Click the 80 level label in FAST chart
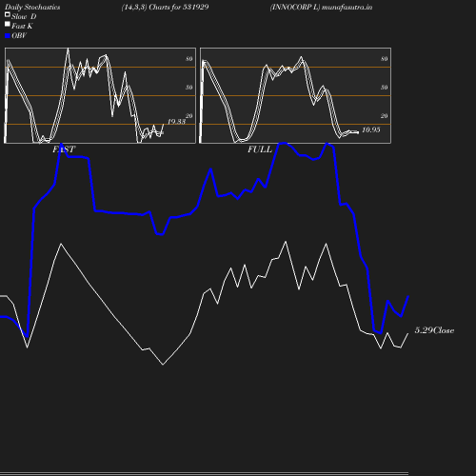The width and height of the screenshot is (476, 476). pos(189,59)
